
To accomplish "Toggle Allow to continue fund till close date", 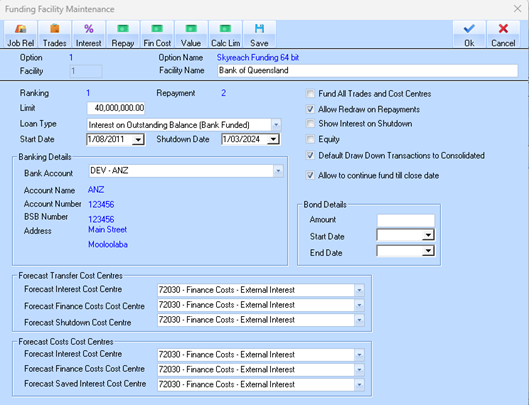I will coord(310,175).
